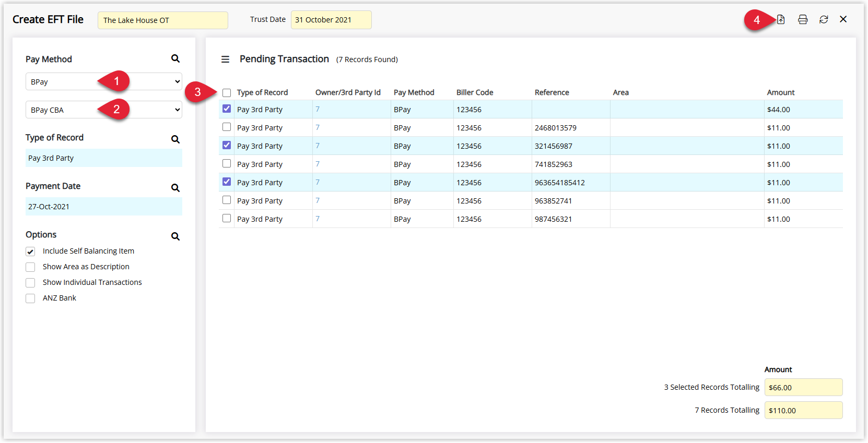Uncheck the $44.00 transaction row checkbox

(x=227, y=109)
